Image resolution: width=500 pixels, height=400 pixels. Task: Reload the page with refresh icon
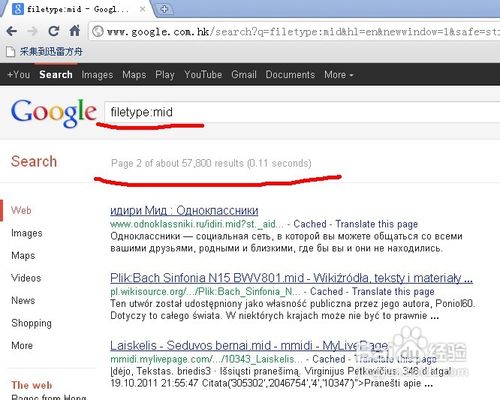(53, 31)
